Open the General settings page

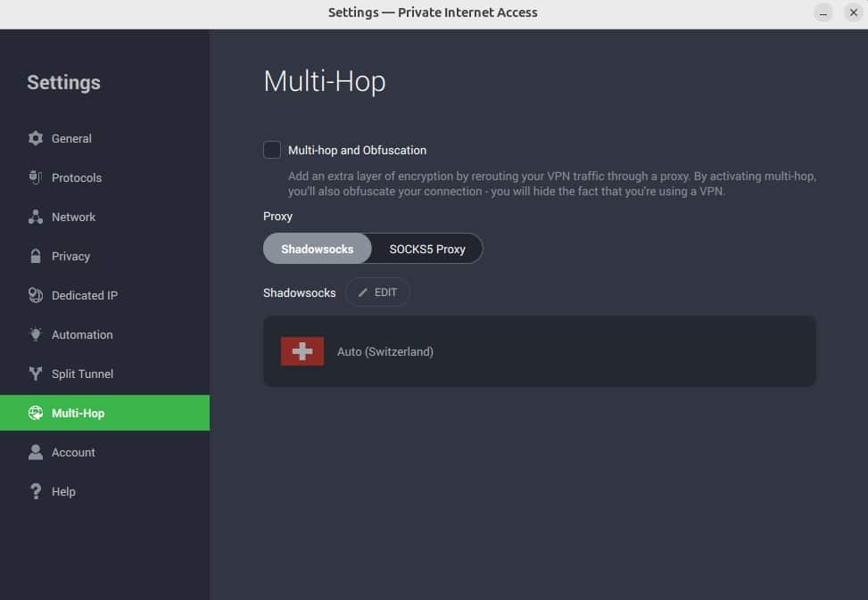[104, 138]
